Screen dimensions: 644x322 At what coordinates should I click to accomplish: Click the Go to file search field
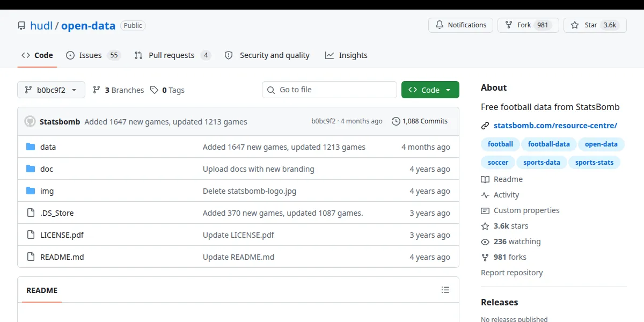point(330,90)
